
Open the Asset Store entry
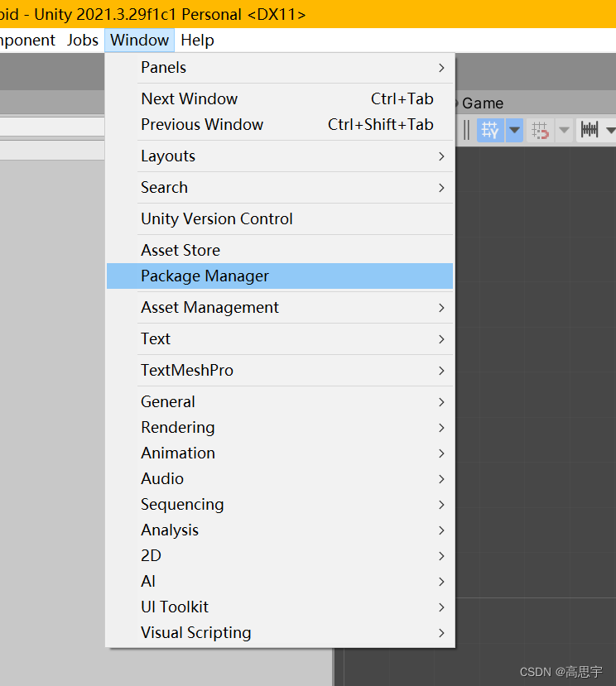tap(280, 250)
